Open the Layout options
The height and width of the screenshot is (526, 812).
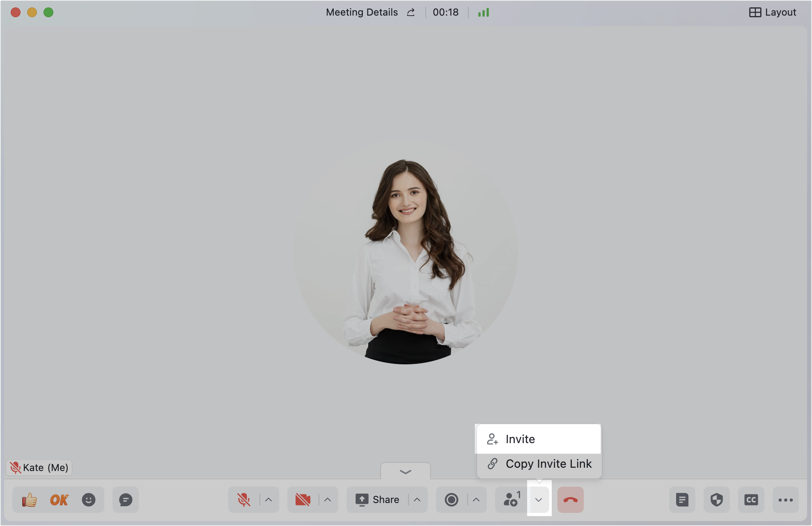(773, 12)
